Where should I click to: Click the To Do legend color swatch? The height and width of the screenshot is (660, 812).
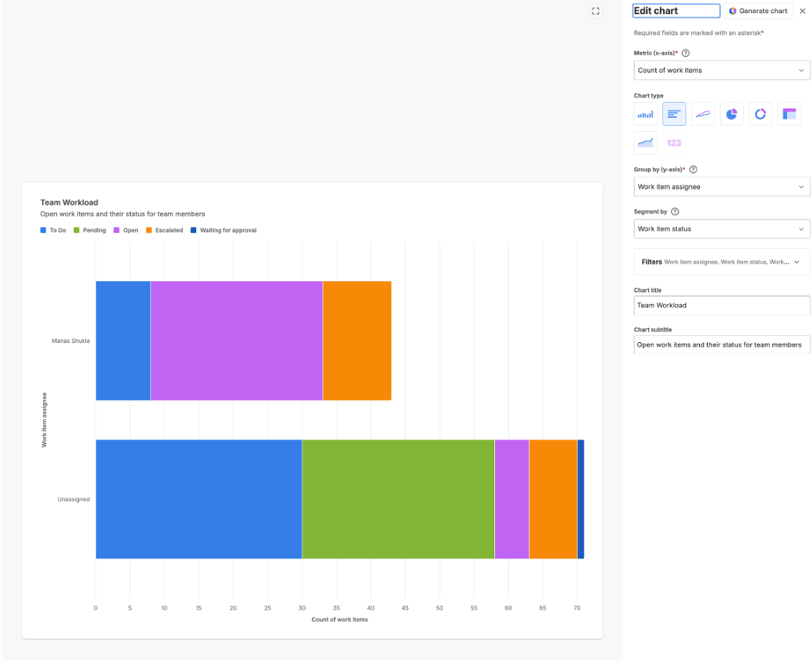[43, 230]
